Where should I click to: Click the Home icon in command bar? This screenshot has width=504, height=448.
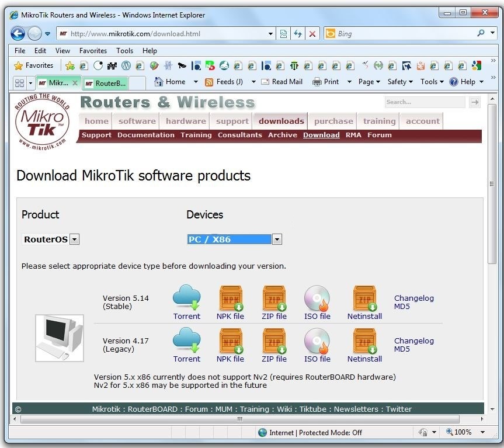coord(158,82)
